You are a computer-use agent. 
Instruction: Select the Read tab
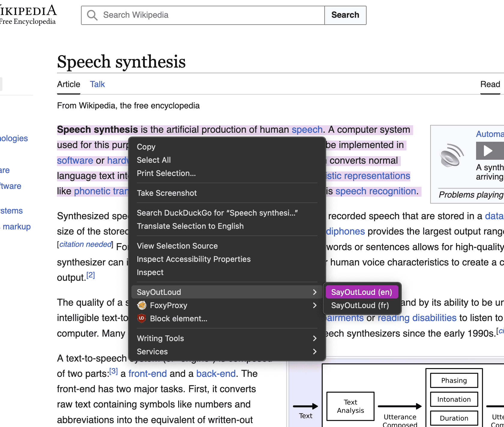pyautogui.click(x=490, y=84)
